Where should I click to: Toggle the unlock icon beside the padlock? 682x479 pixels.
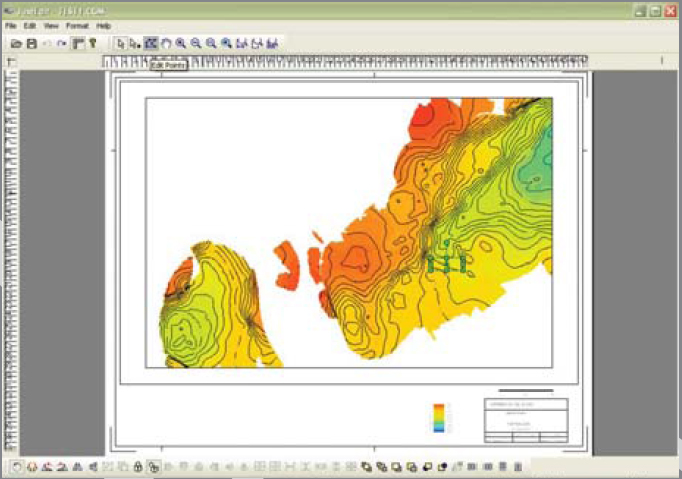coord(153,467)
